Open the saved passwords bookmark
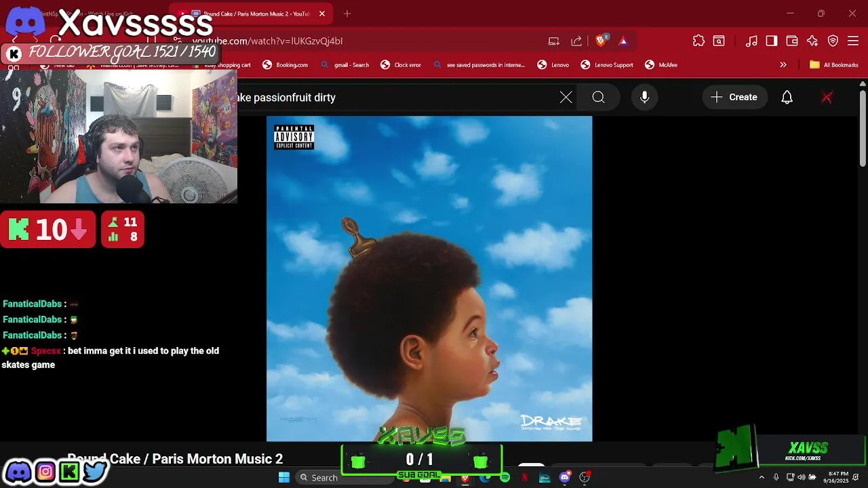 pos(479,65)
